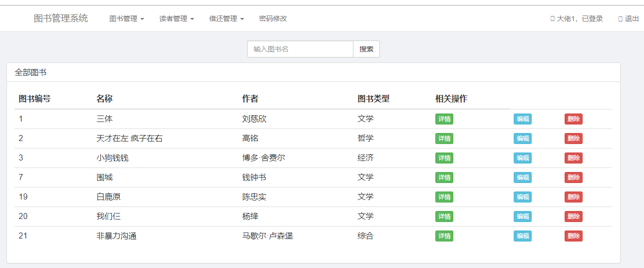Focus the 输入图书名 search field
Image resolution: width=644 pixels, height=268 pixels.
pos(300,49)
